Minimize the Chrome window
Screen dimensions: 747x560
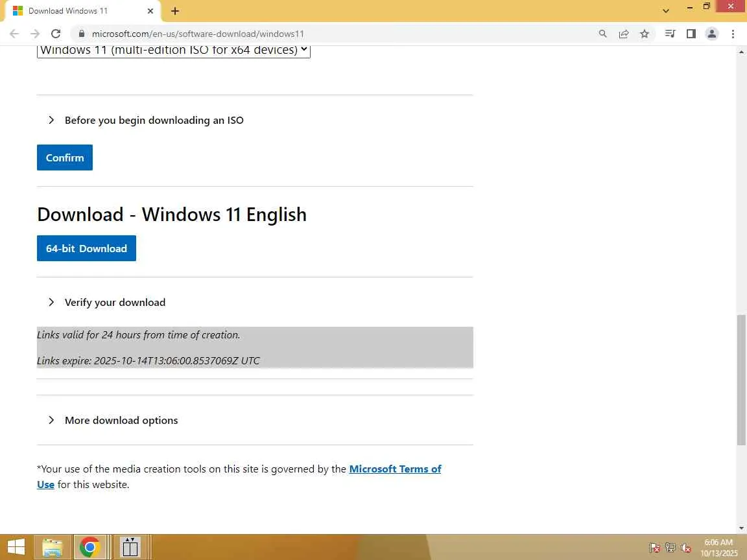click(689, 7)
